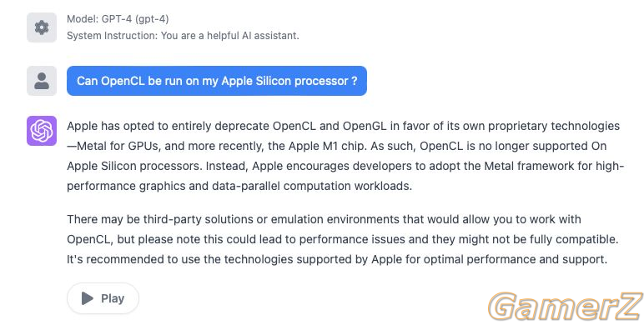Click the sentence starting 'It's recommended to use'

pos(337,259)
